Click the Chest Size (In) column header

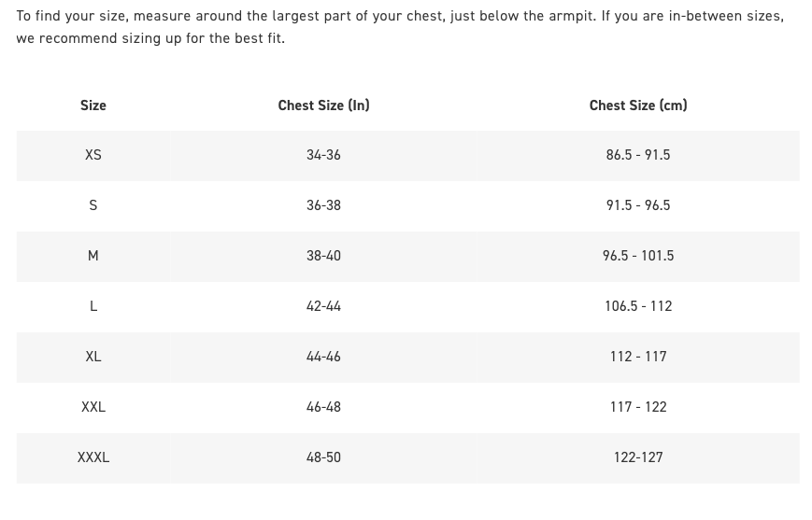(x=323, y=105)
